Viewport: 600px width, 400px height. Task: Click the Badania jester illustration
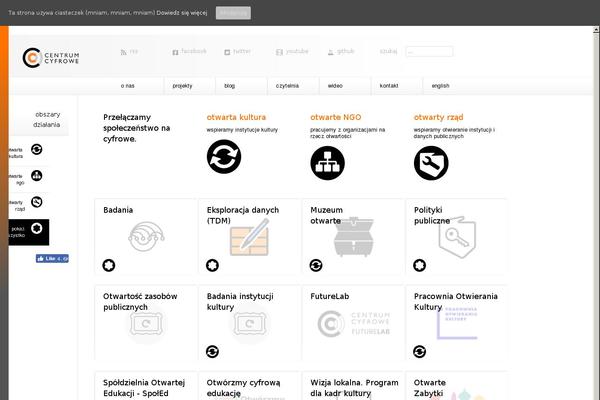coord(146,236)
